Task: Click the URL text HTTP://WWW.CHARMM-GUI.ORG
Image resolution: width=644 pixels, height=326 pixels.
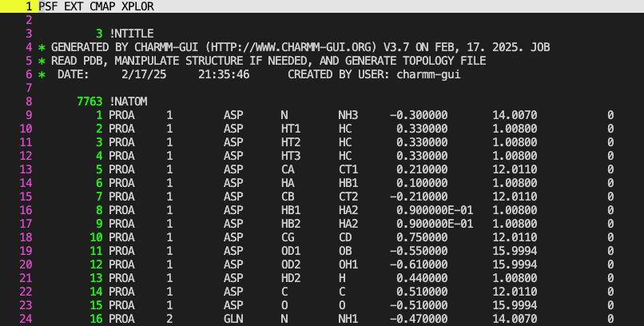Action: pos(291,47)
